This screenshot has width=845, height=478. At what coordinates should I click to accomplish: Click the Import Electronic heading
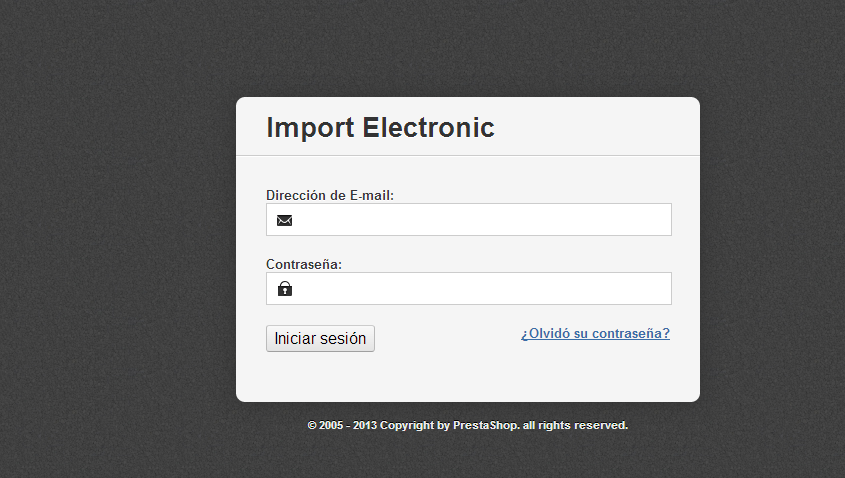coord(380,128)
